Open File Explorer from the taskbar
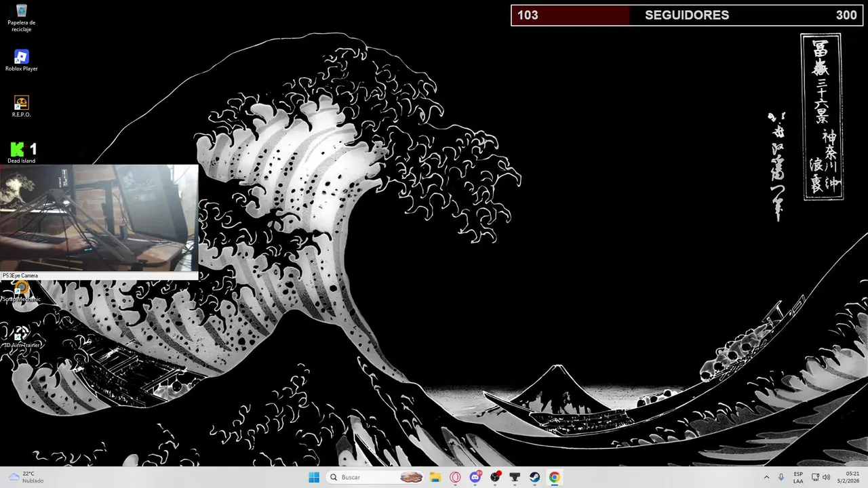 point(435,477)
